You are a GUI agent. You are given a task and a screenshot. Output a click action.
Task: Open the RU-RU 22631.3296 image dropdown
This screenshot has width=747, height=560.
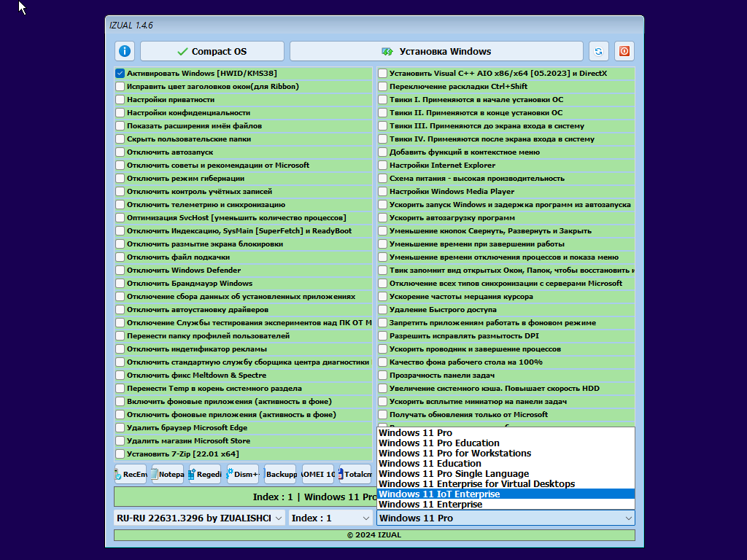200,518
